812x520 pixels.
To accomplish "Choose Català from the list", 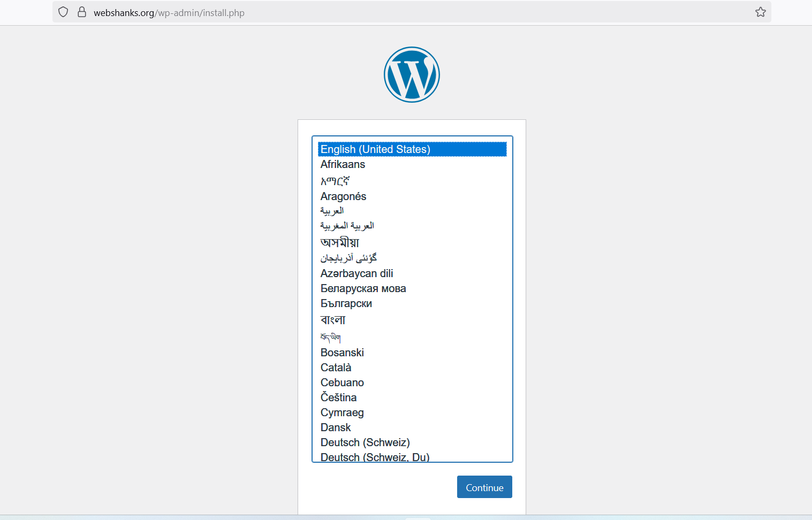I will [412, 368].
